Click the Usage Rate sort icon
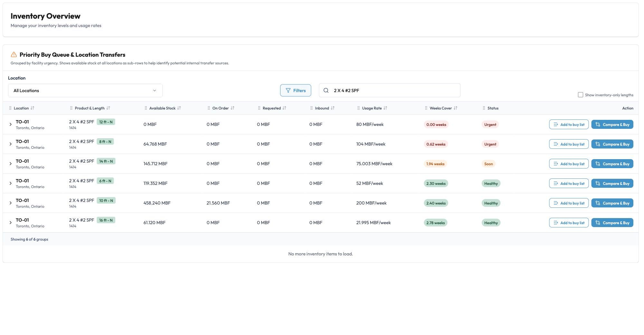The width and height of the screenshot is (644, 335). click(x=385, y=108)
